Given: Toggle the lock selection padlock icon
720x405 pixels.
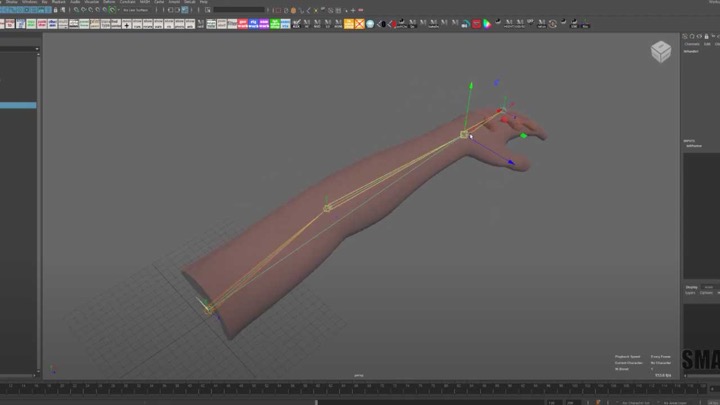Looking at the screenshot, I should (x=56, y=10).
